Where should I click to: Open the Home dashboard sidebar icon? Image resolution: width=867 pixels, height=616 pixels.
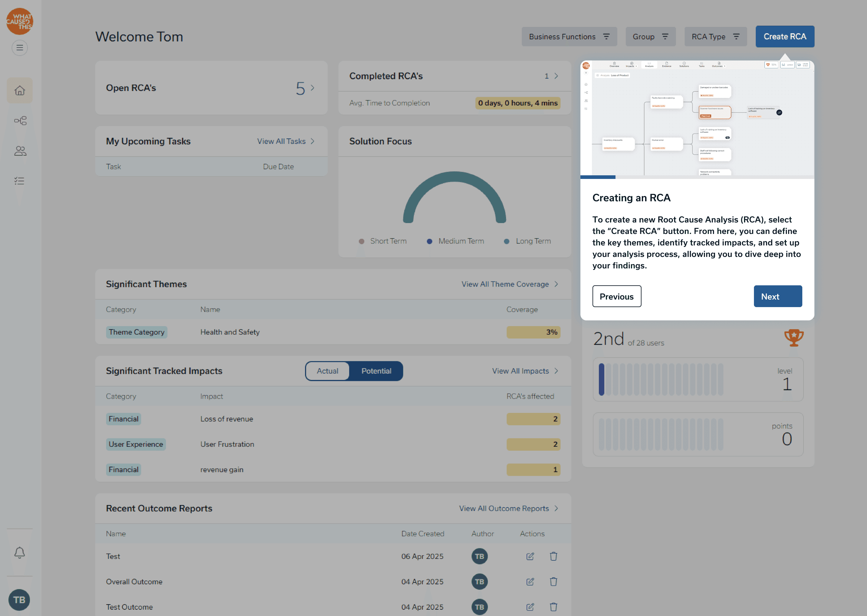click(20, 90)
